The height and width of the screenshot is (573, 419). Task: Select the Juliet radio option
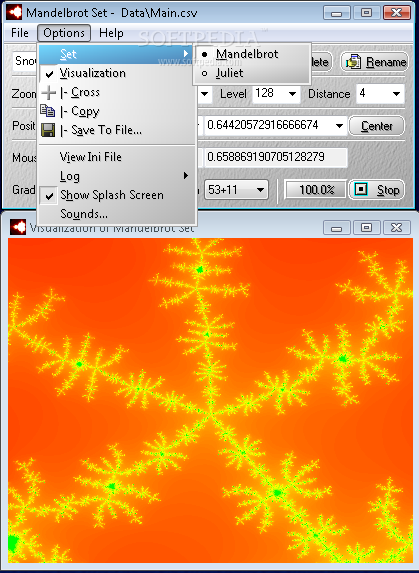coord(252,73)
